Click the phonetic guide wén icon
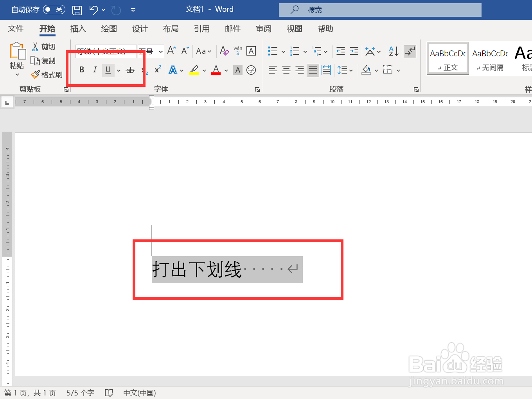Image resolution: width=532 pixels, height=399 pixels. 238,50
